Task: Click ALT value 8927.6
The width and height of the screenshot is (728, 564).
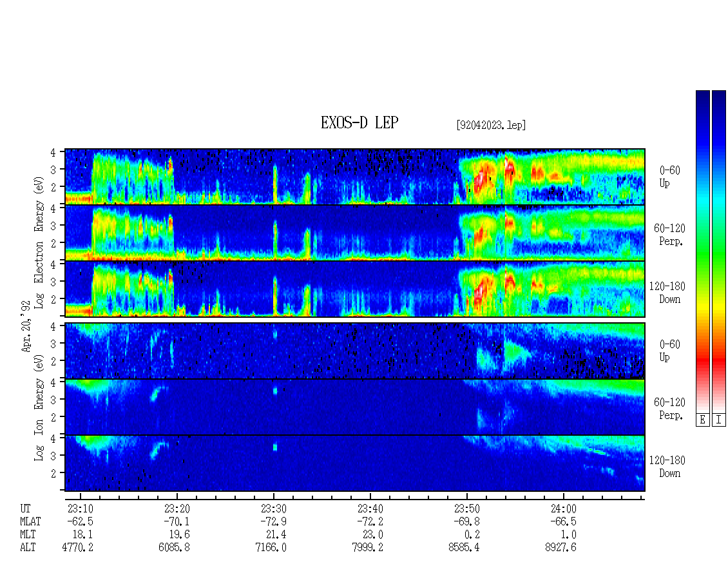Action: 560,548
